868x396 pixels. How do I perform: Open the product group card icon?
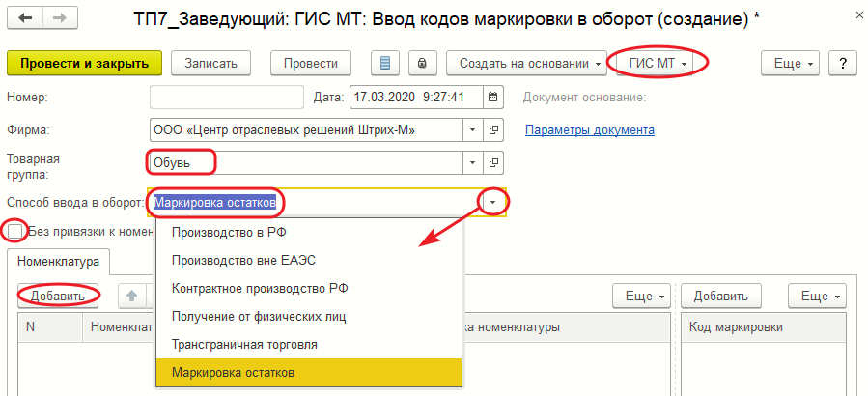pos(493,162)
